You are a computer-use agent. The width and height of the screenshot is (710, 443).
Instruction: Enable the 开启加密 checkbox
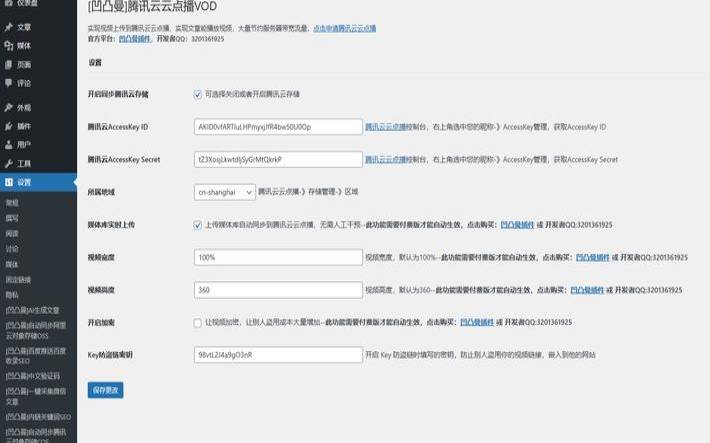click(x=197, y=323)
